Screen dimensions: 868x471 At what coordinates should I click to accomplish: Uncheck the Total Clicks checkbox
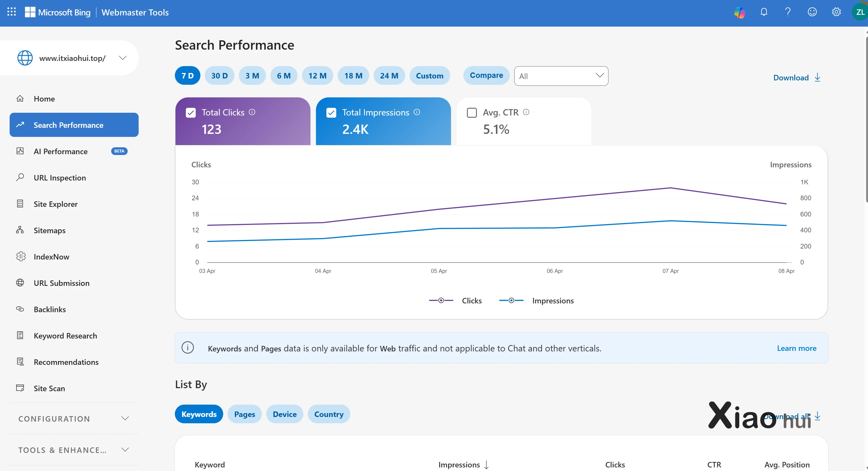pos(191,112)
